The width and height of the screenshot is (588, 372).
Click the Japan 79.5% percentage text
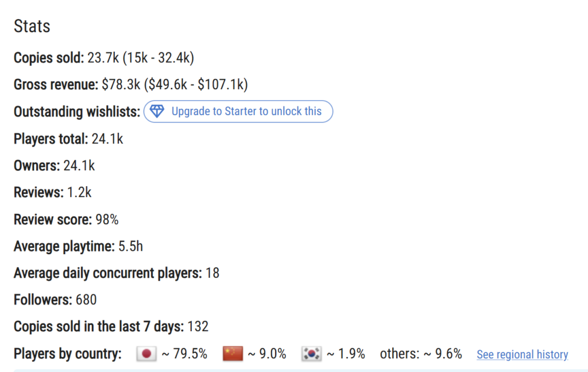pyautogui.click(x=184, y=354)
